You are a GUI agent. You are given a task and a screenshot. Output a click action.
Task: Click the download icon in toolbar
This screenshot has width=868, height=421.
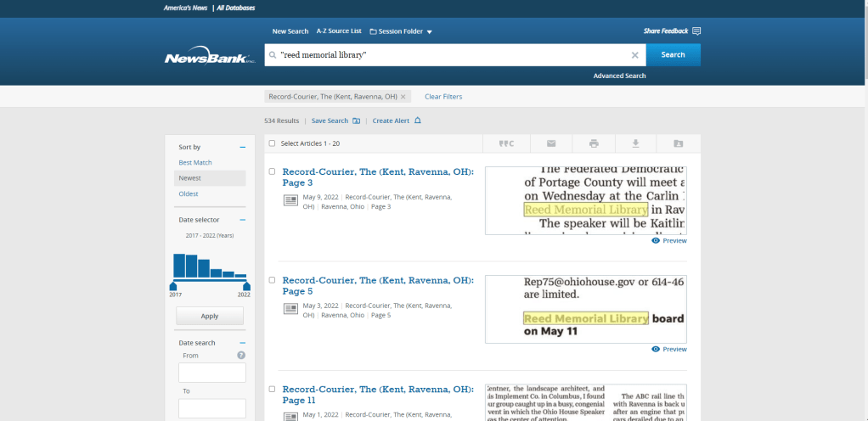pyautogui.click(x=635, y=143)
